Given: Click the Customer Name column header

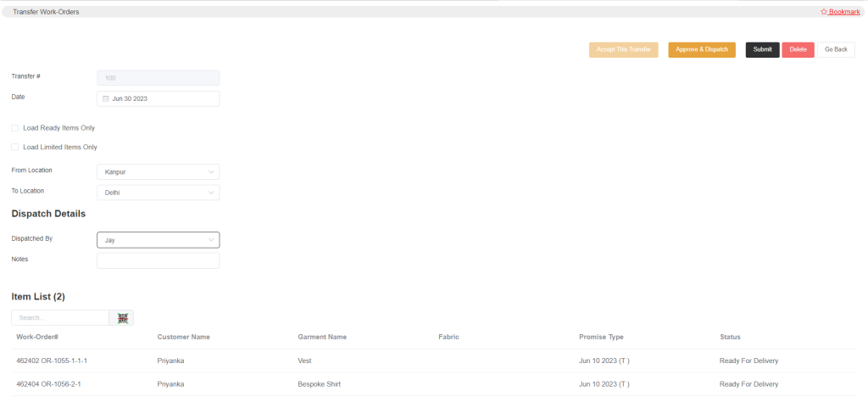Looking at the screenshot, I should click(x=184, y=338).
